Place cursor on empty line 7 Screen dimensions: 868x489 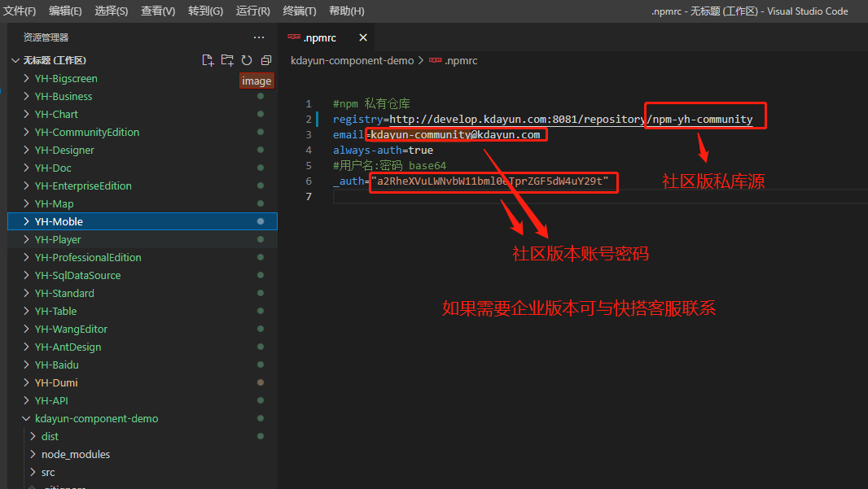(x=489, y=197)
